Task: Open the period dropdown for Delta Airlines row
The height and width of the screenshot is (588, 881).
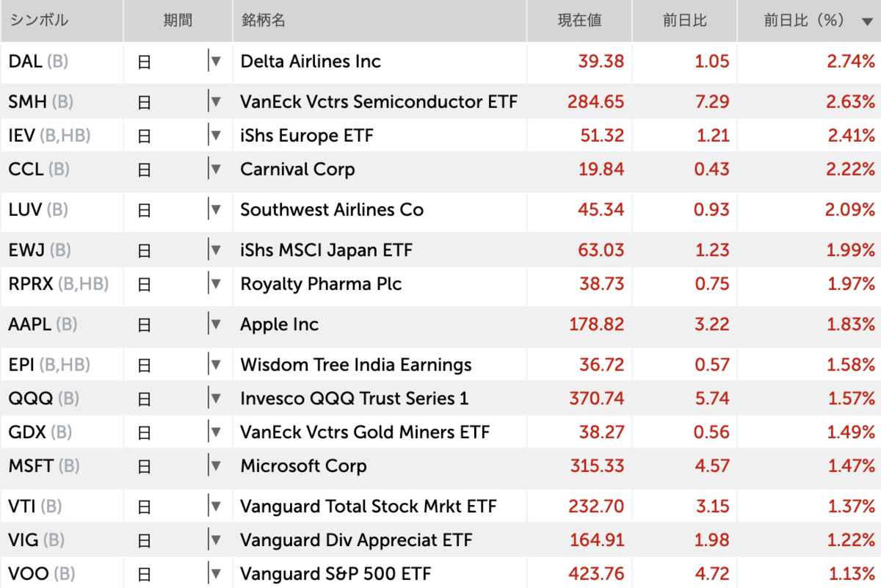Action: (215, 62)
